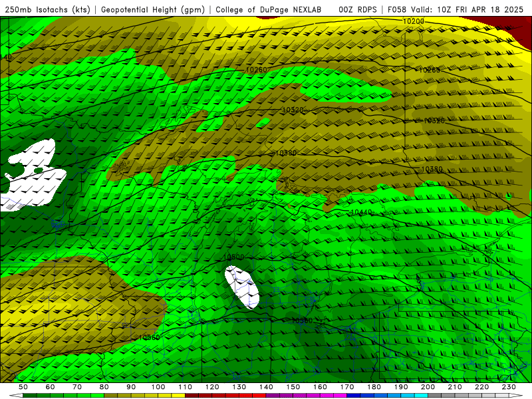This screenshot has width=532, height=399.
Task: Click the 80 kt colorbar label
Action: 104,387
